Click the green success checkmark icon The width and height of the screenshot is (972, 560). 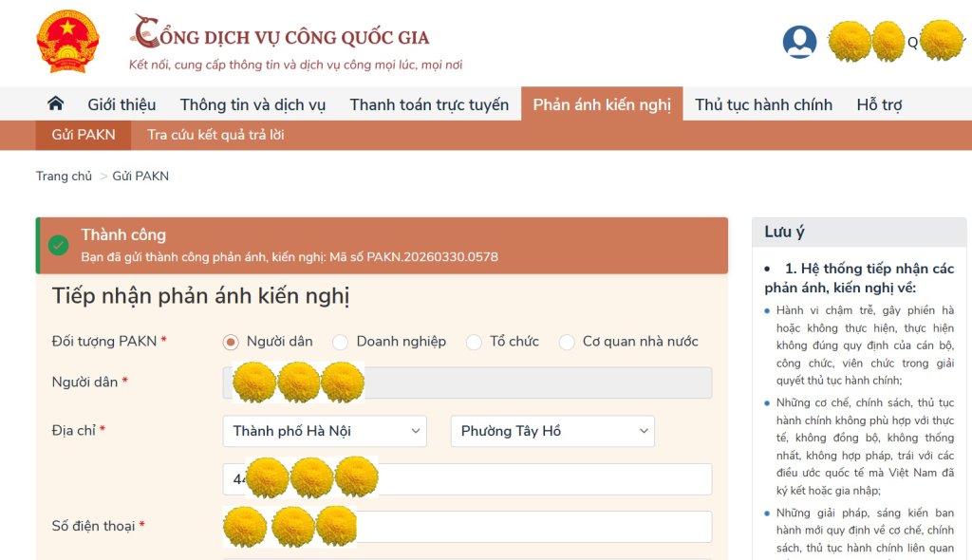[x=58, y=246]
